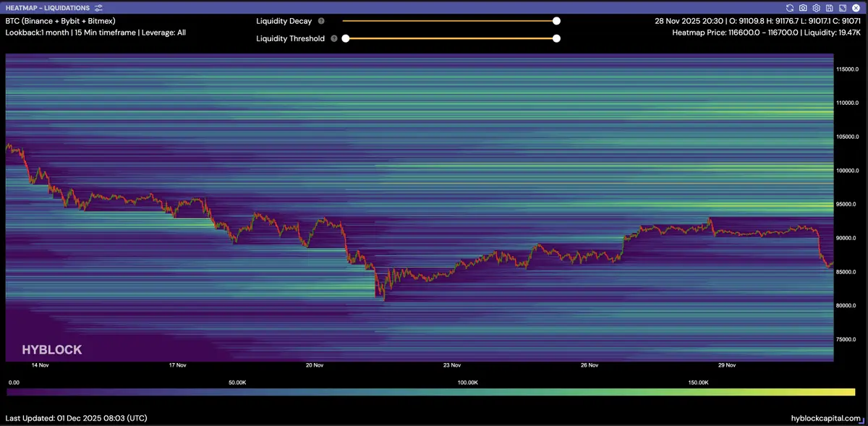Screen dimensions: 868x426
Task: Click the 115000.0 price axis label
Action: (x=848, y=69)
